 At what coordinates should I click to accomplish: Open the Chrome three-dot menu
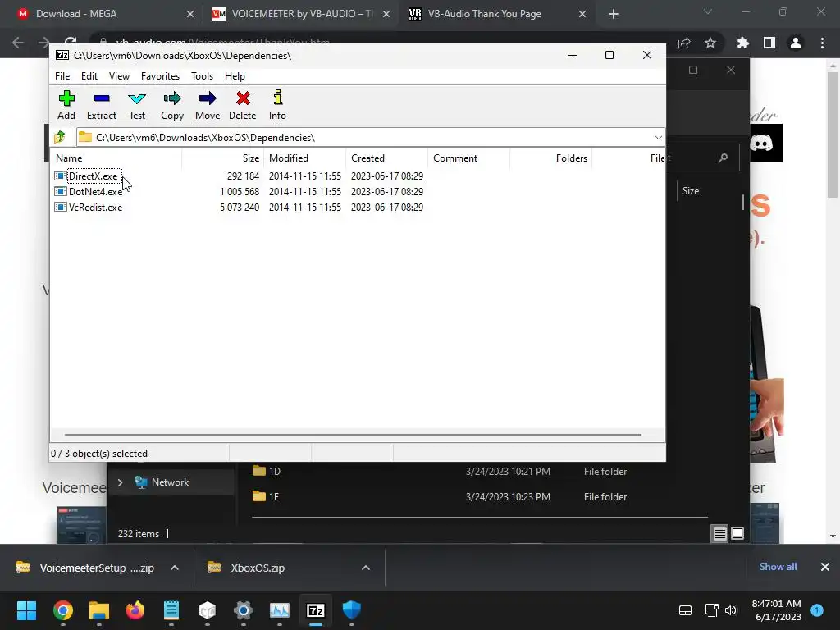click(822, 43)
